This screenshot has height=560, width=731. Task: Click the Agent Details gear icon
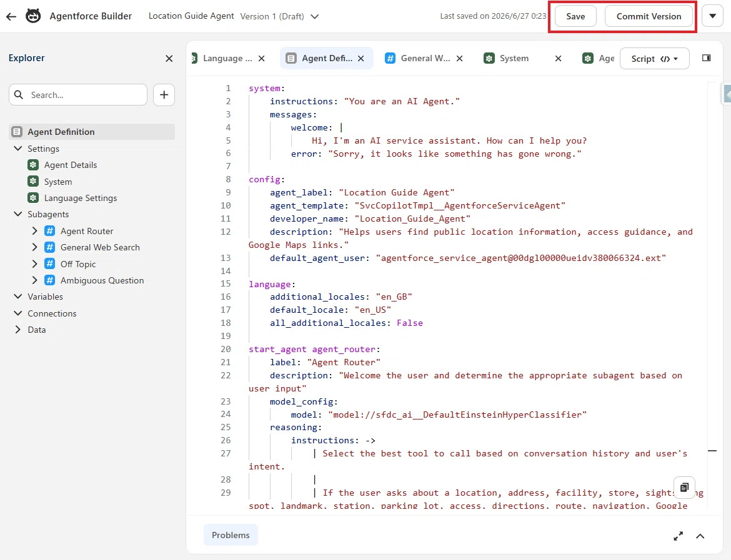[33, 164]
